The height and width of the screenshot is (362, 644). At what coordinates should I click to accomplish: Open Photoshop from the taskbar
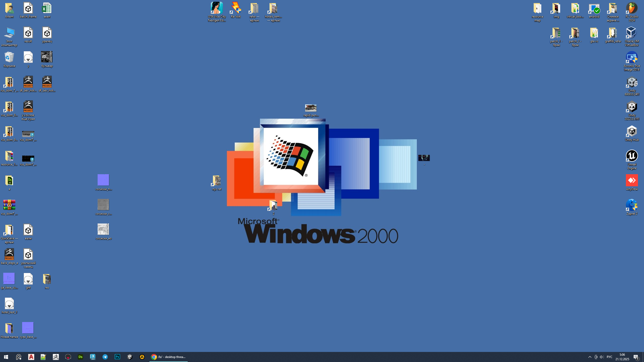click(x=117, y=357)
